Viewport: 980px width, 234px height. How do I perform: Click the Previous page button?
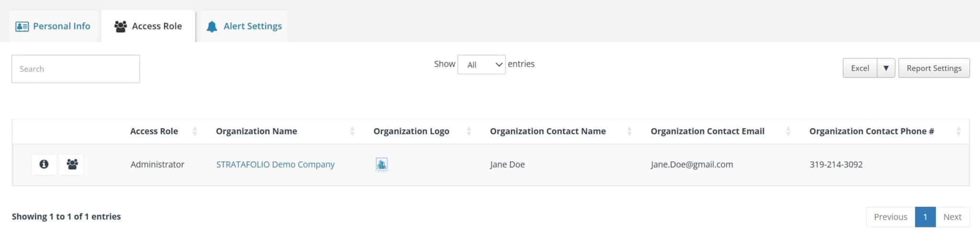(891, 217)
